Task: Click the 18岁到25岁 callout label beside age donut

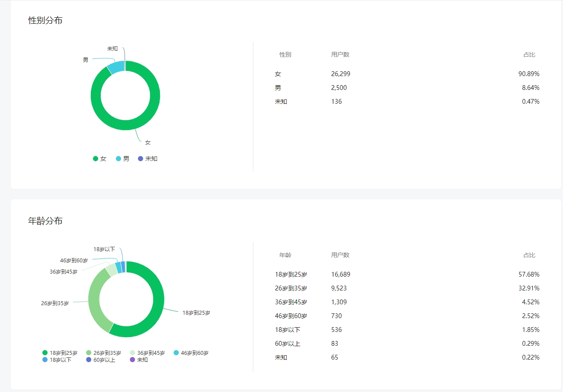Action: (196, 312)
